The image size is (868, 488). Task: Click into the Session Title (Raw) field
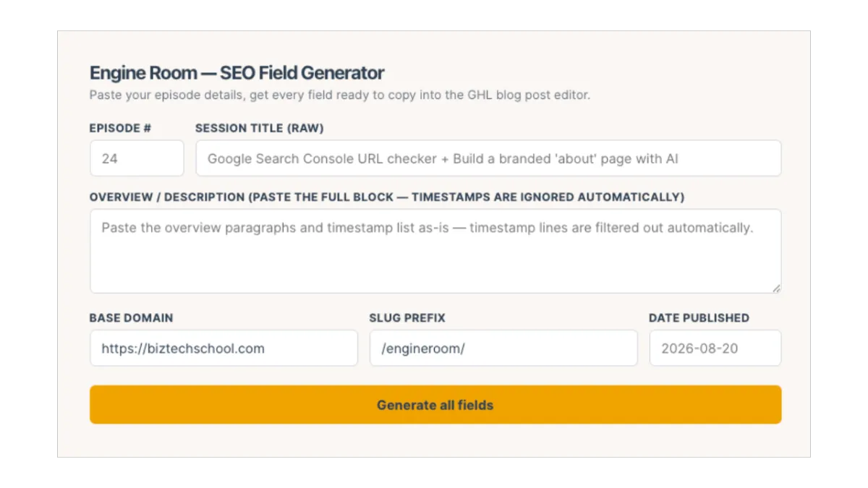488,158
